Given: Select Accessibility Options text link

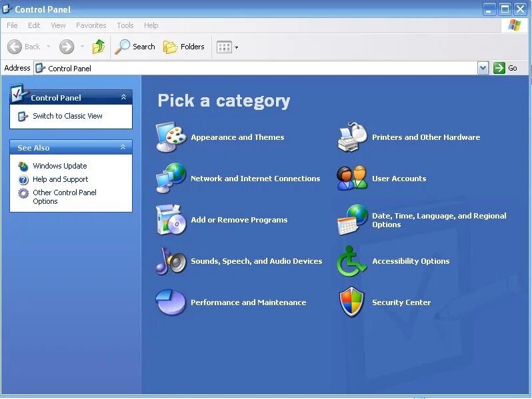Looking at the screenshot, I should pos(411,261).
